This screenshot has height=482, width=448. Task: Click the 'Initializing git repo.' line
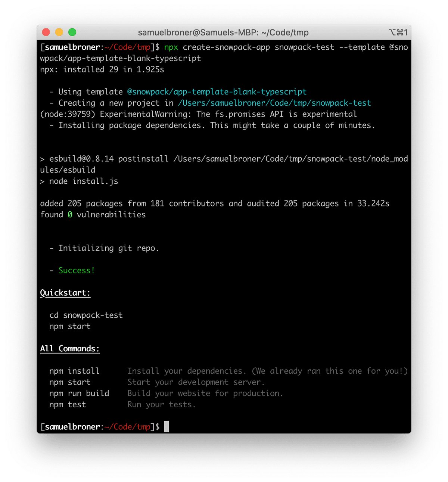point(104,248)
